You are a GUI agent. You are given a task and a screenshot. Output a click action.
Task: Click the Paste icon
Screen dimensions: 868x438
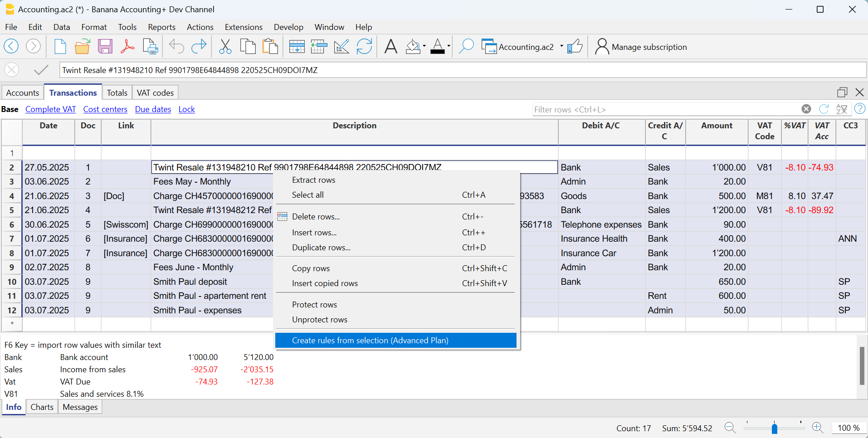point(270,46)
